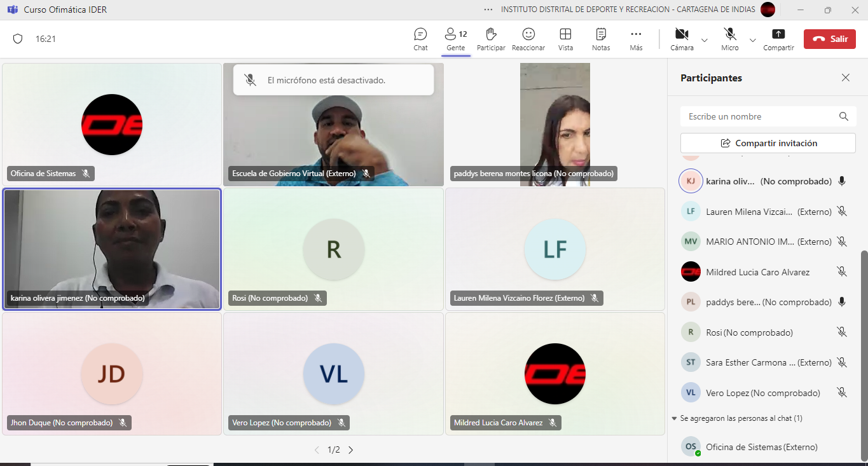868x466 pixels.
Task: Select Rosi (No comprobado) in participant list
Action: tap(763, 332)
